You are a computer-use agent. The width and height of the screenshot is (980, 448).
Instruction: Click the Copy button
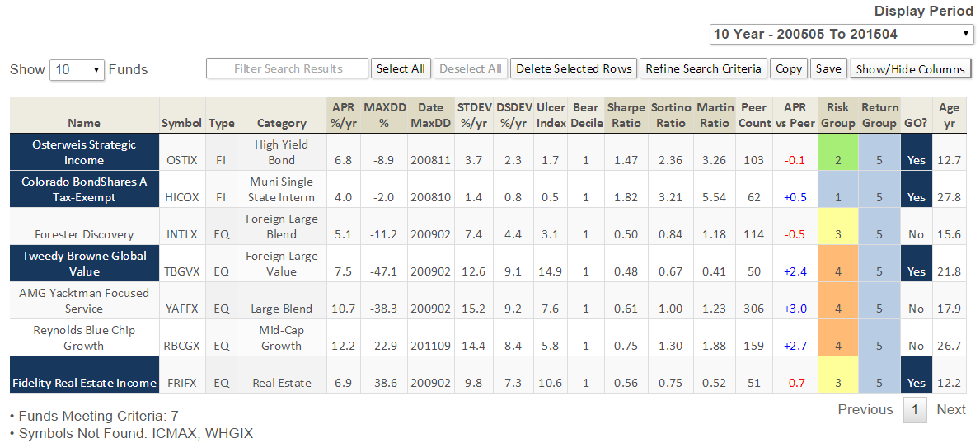(789, 68)
